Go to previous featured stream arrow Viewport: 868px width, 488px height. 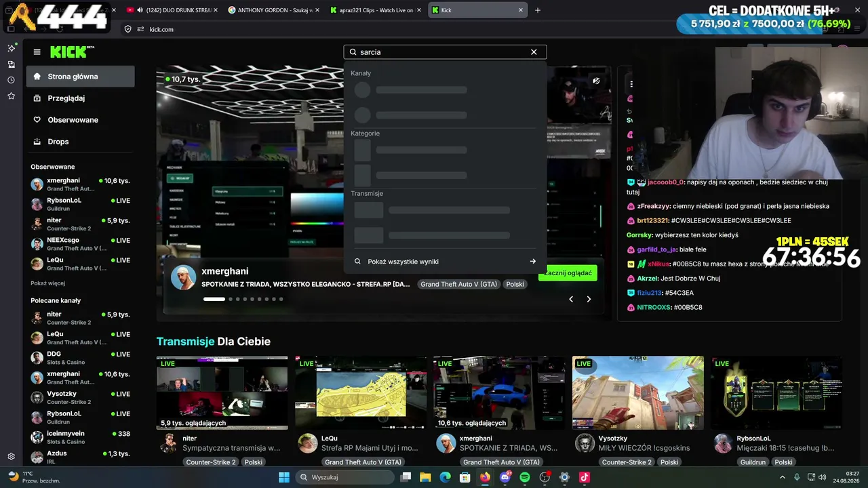point(571,299)
